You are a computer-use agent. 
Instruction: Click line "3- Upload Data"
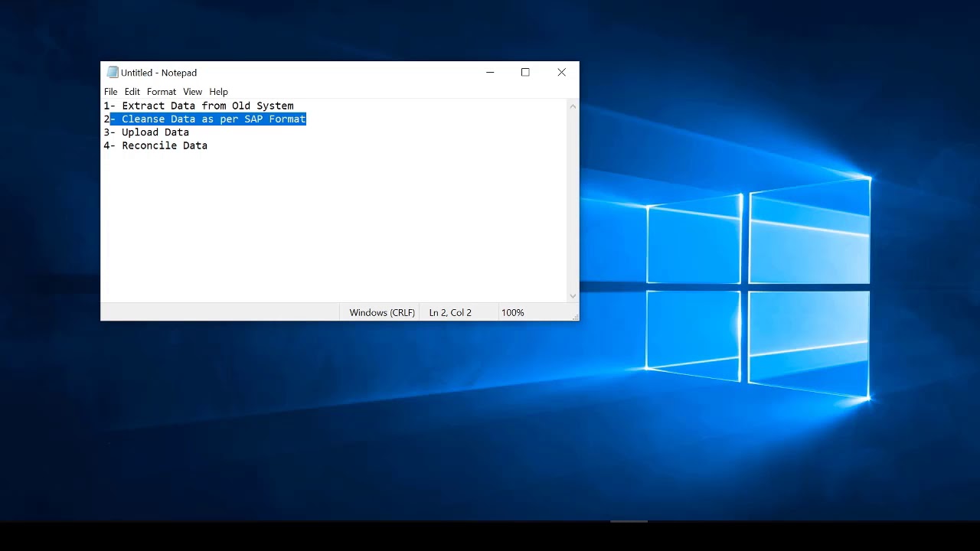click(146, 132)
